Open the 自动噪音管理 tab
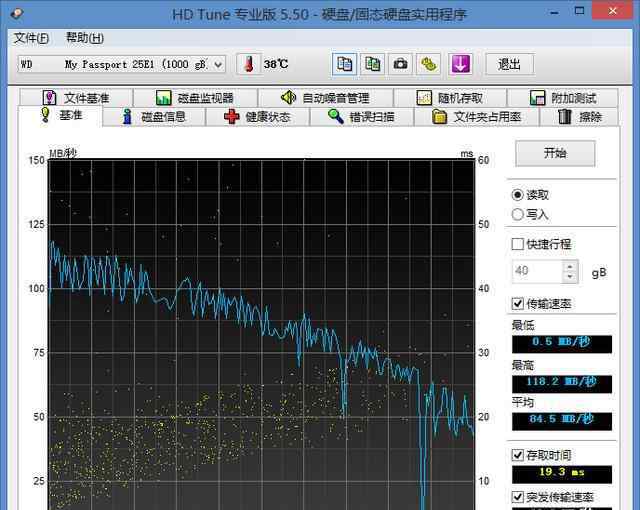Screen dimensions: 640x510 pyautogui.click(x=325, y=98)
